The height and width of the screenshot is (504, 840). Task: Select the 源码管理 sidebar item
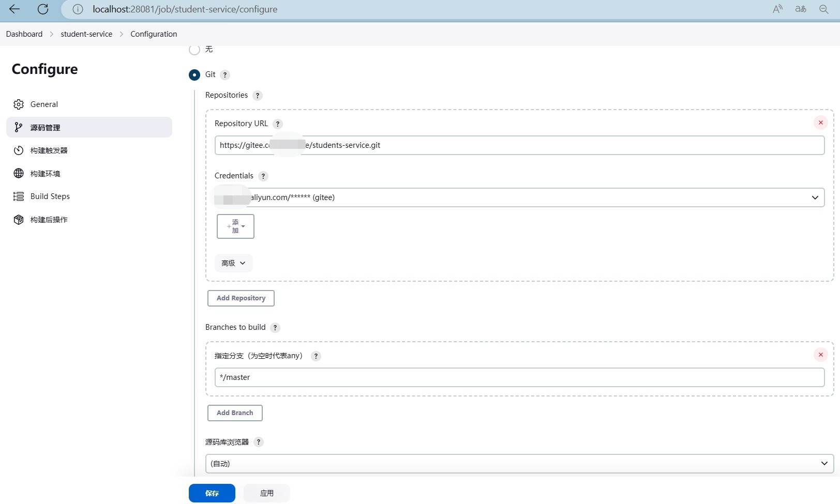[x=44, y=127]
